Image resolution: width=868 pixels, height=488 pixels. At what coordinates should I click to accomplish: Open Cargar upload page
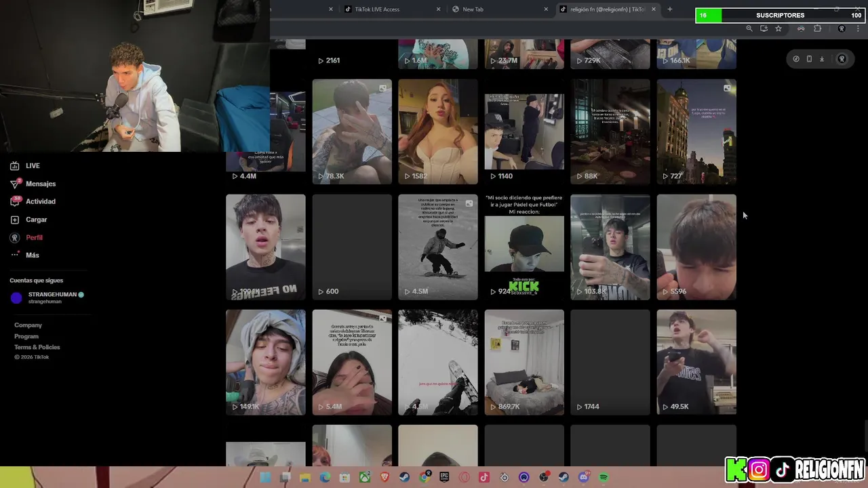pos(28,220)
